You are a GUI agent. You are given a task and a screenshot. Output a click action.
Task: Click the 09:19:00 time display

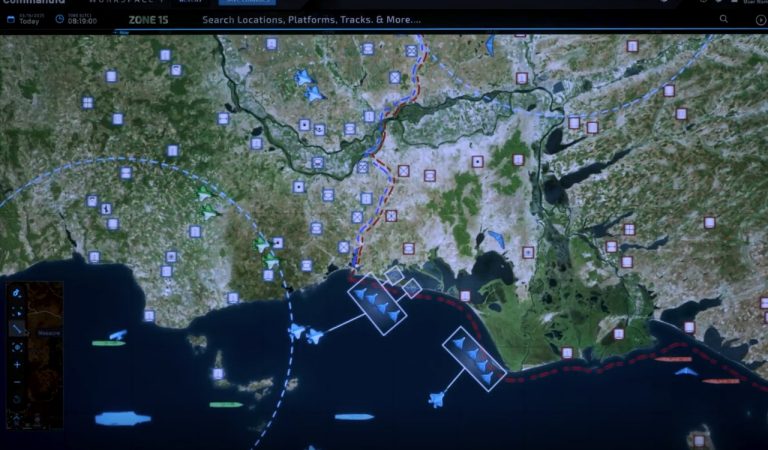(80, 19)
